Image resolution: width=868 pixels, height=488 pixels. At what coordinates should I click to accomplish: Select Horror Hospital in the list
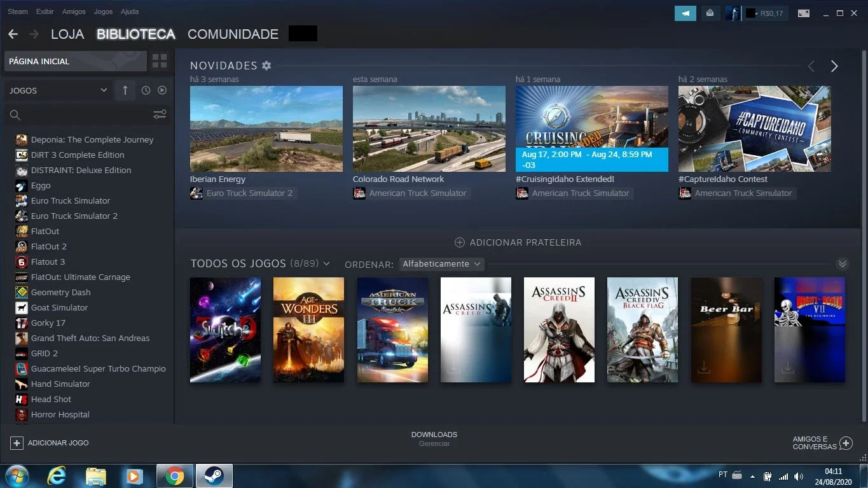[x=60, y=414]
